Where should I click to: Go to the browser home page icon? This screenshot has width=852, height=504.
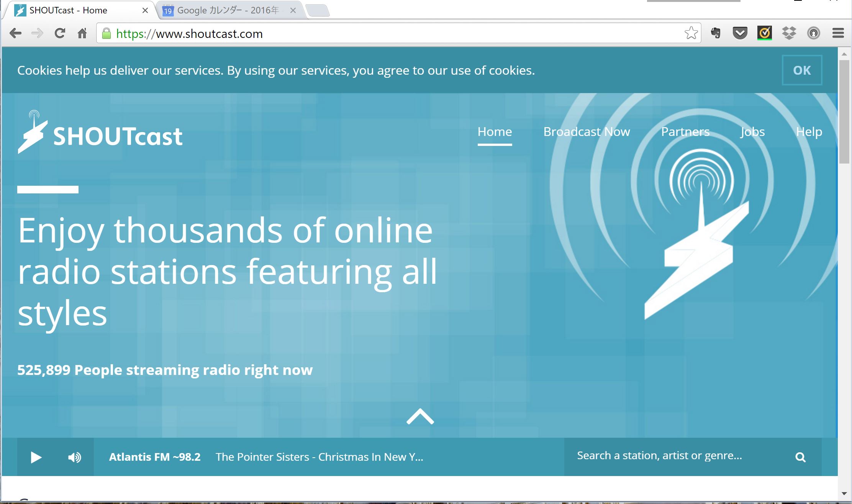[82, 33]
